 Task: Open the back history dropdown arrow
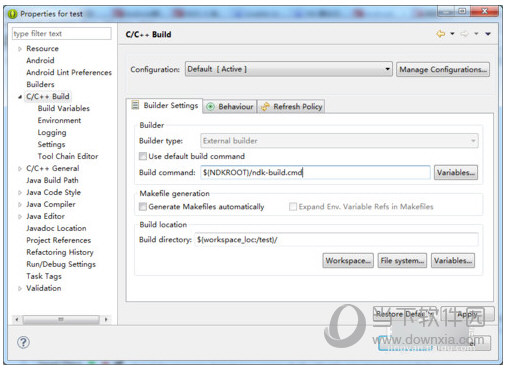tap(452, 34)
